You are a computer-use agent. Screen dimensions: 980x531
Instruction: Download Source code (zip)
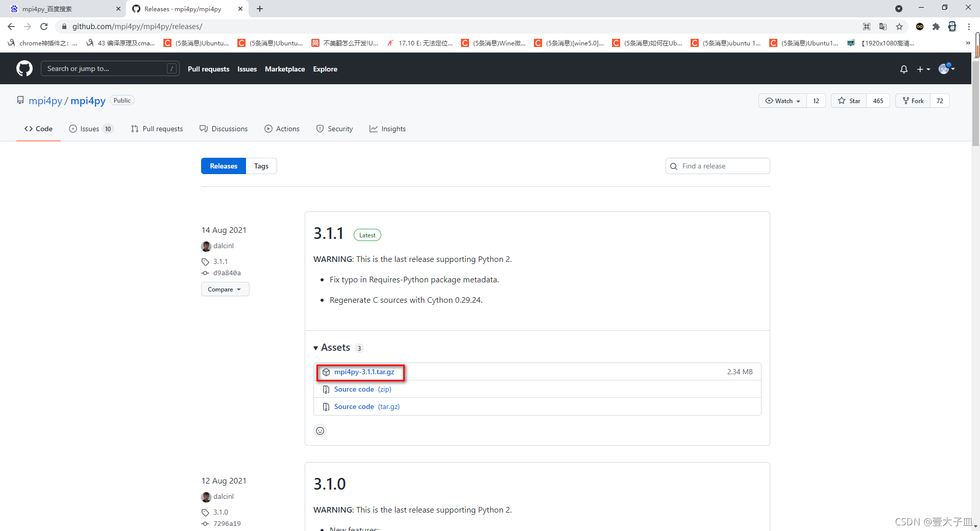362,390
